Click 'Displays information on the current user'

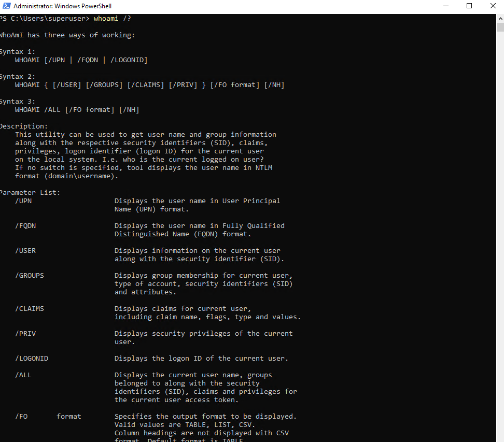(198, 251)
